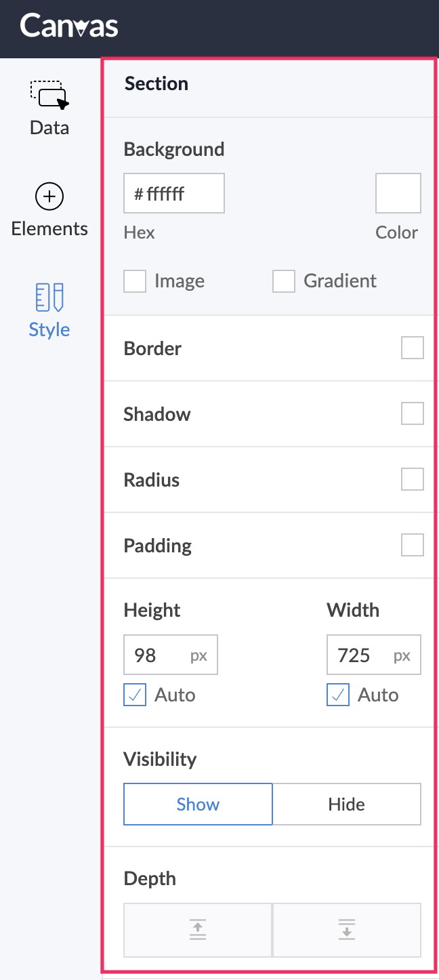This screenshot has width=439, height=980.
Task: Open the Data panel icon
Action: click(x=49, y=96)
